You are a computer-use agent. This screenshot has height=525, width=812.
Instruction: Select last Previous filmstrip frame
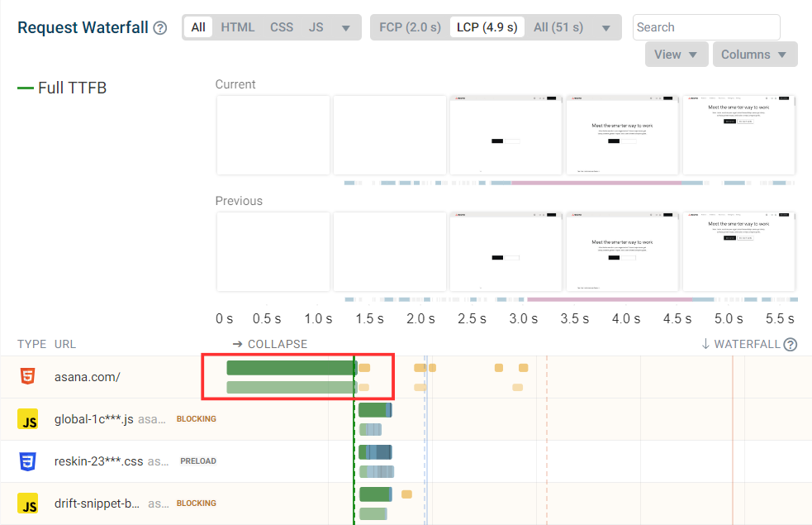coord(739,251)
